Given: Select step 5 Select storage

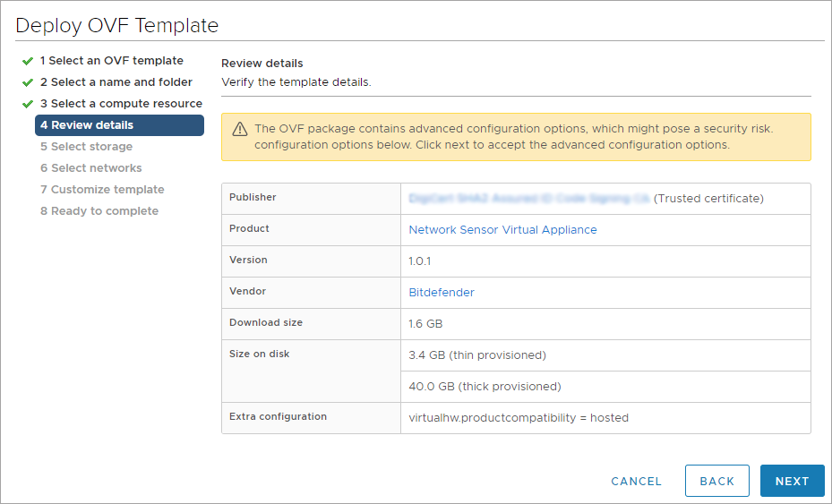Looking at the screenshot, I should tap(87, 147).
